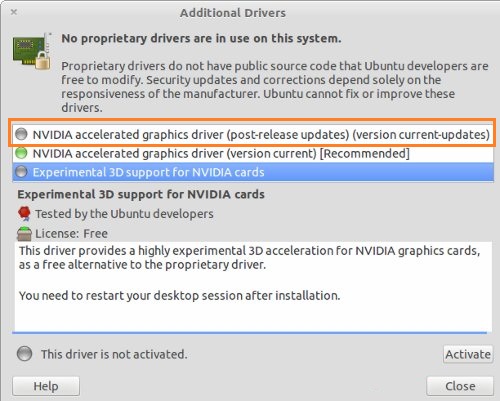
Task: Click the grey circle beside Experimental 3D support
Action: click(21, 172)
